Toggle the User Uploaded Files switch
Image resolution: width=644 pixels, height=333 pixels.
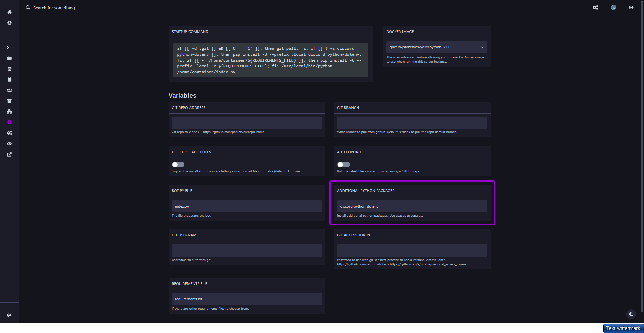(178, 165)
